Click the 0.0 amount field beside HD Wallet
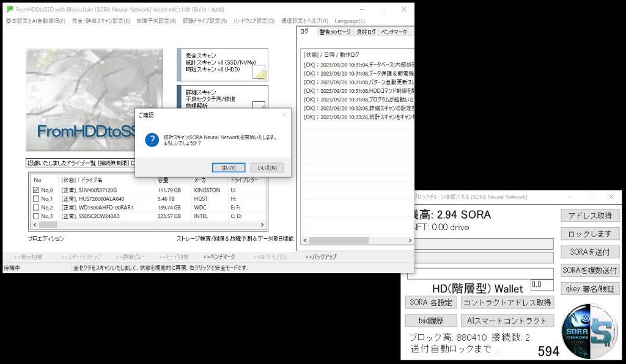Screen dimensions: 626x364 click(x=542, y=285)
